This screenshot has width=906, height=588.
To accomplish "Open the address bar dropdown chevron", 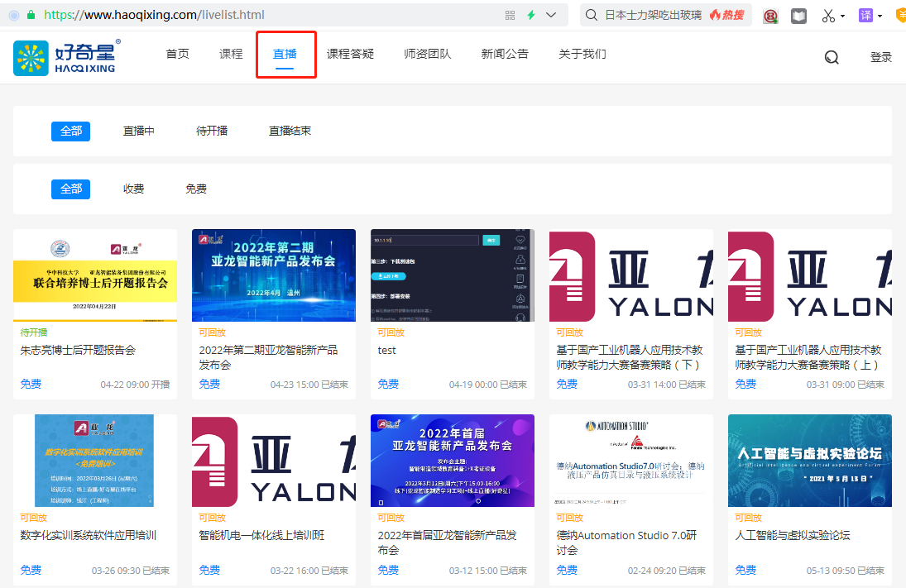I will tap(551, 15).
